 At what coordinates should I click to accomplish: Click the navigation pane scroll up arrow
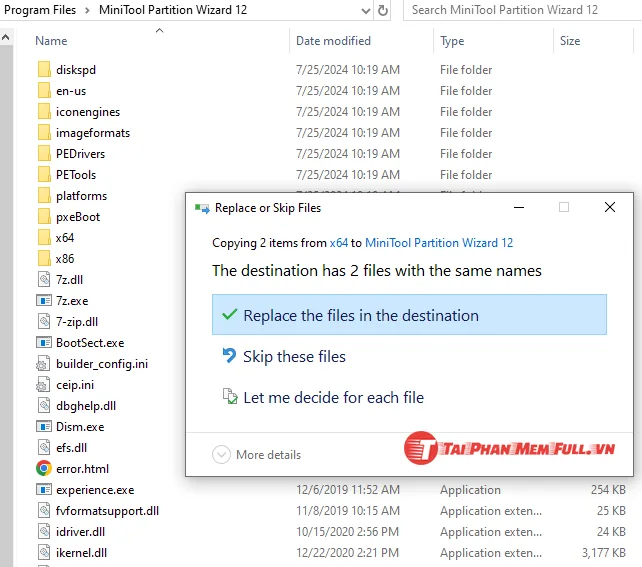[6, 38]
